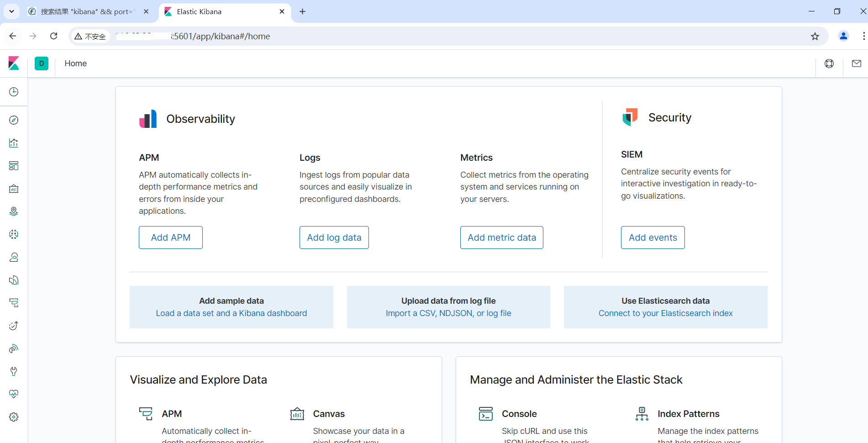The height and width of the screenshot is (443, 868).
Task: Click the Security shield logo icon
Action: pyautogui.click(x=630, y=117)
